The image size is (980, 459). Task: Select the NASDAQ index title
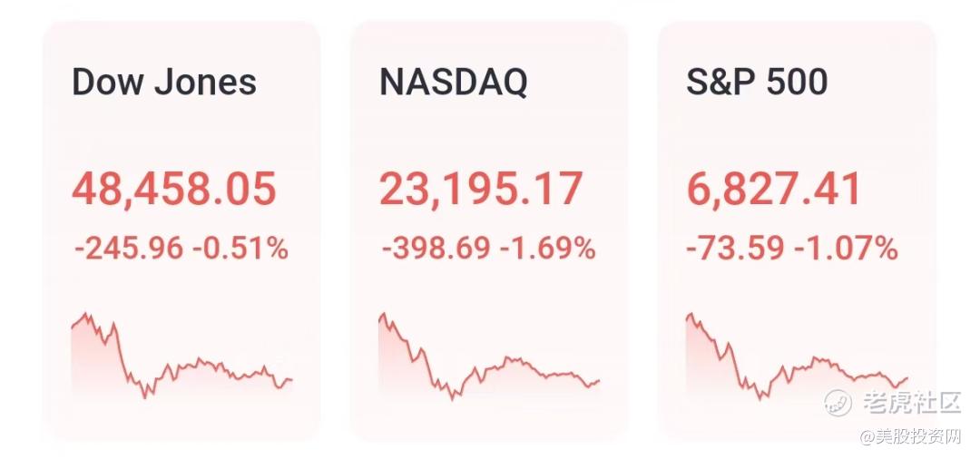453,83
